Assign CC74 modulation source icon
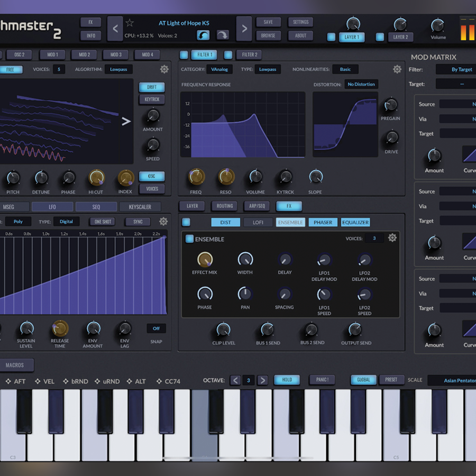This screenshot has width=476, height=476. pyautogui.click(x=159, y=381)
